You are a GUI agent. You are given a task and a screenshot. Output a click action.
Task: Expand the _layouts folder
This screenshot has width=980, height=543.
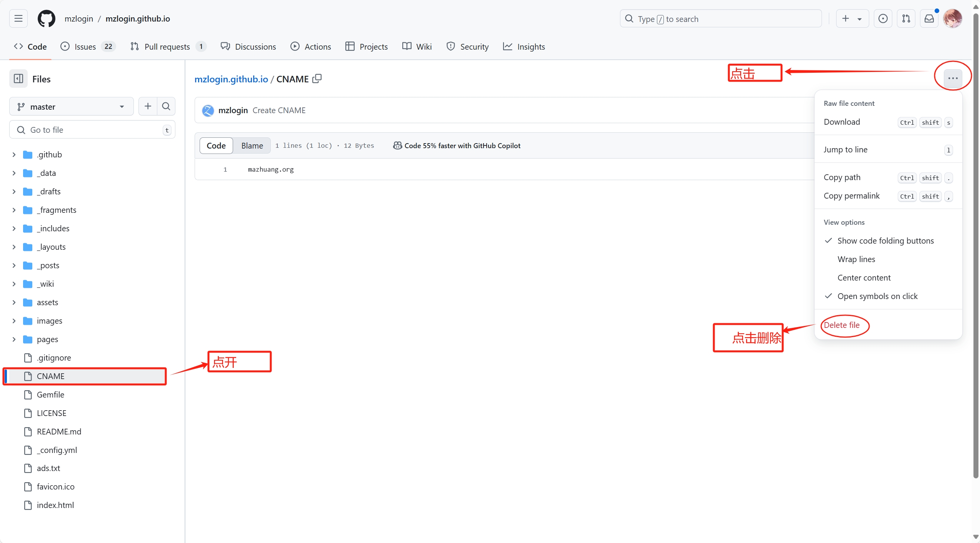14,247
